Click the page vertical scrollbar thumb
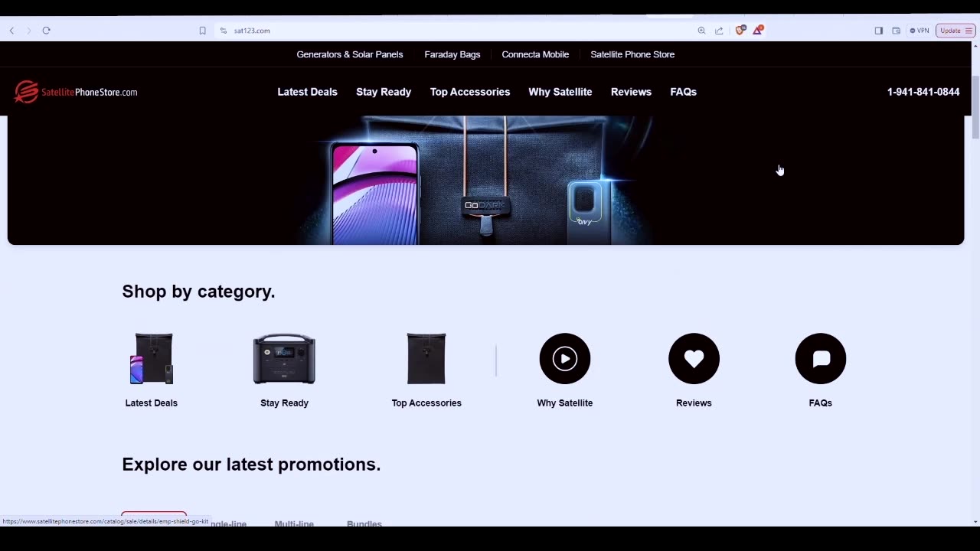The image size is (980, 551). tap(975, 107)
